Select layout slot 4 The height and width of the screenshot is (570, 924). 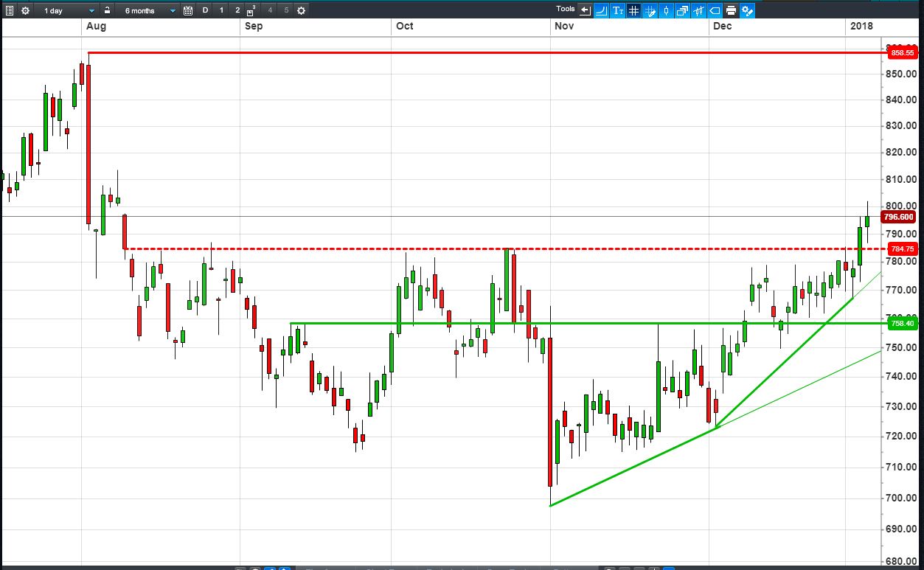click(270, 10)
